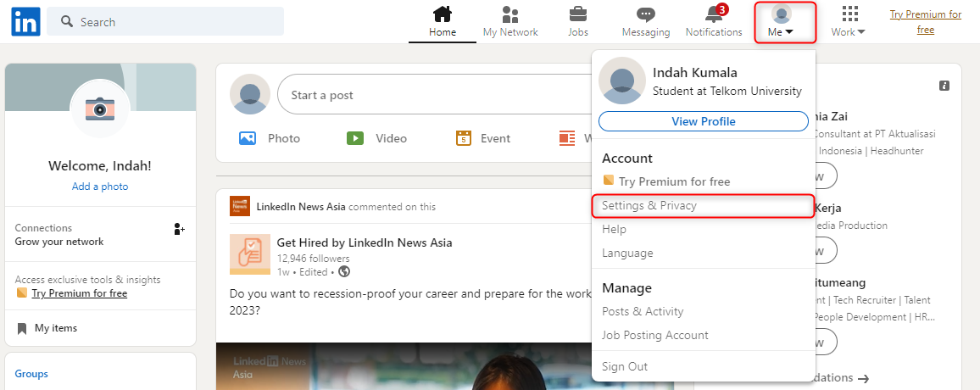Viewport: 980px width, 390px height.
Task: Open Messaging chat bubble icon
Action: (646, 14)
